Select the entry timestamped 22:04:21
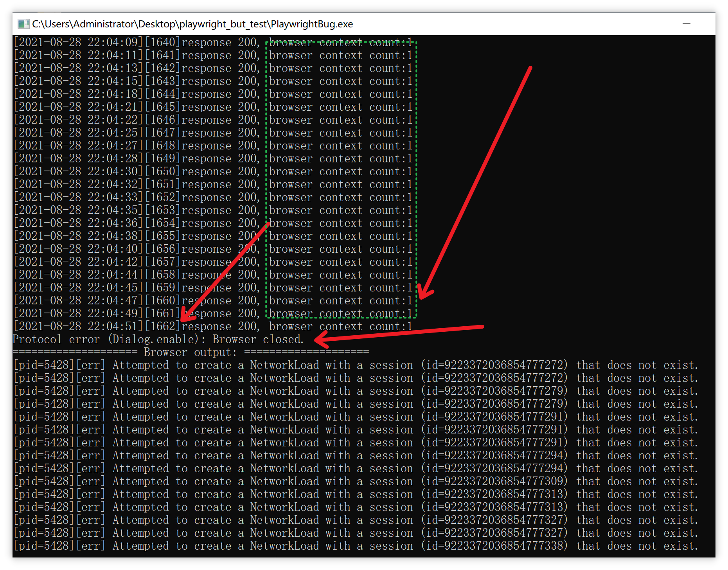Image resolution: width=728 pixels, height=570 pixels. pos(213,107)
